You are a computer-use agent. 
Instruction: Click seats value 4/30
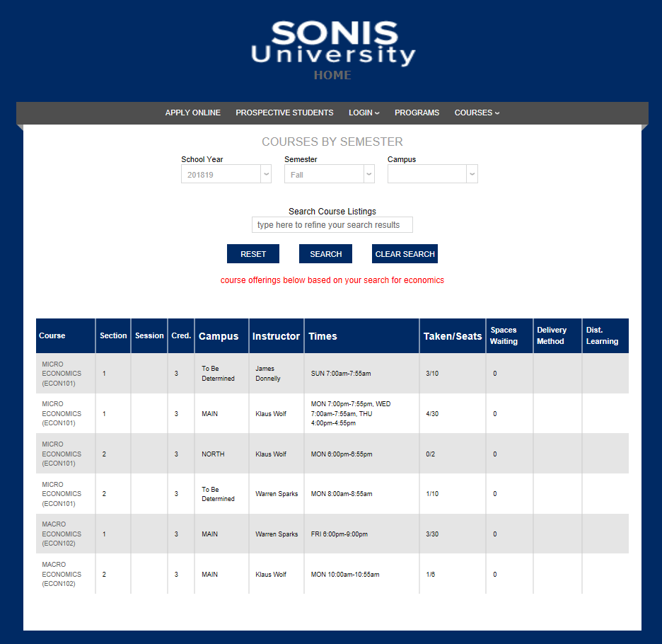click(x=432, y=414)
